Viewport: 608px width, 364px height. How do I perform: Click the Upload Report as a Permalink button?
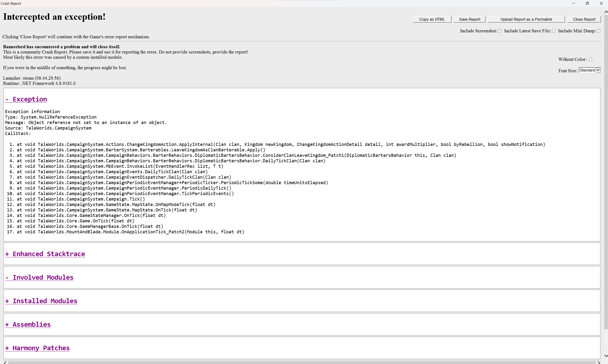coord(526,19)
